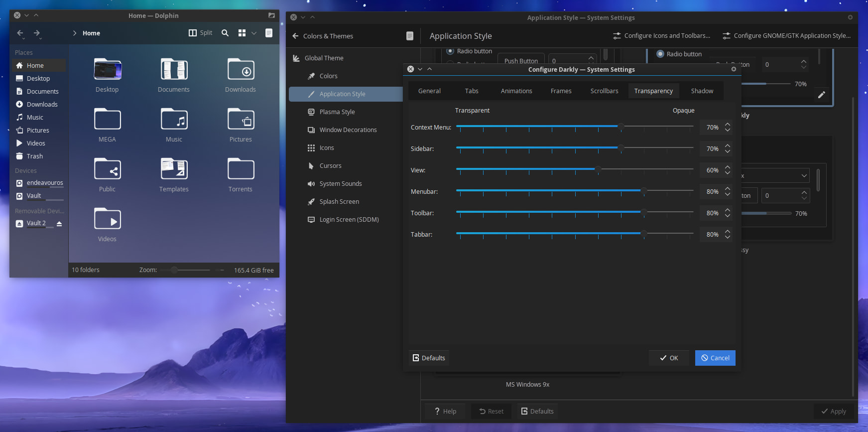
Task: Toggle Split view in Dolphin
Action: click(x=200, y=33)
